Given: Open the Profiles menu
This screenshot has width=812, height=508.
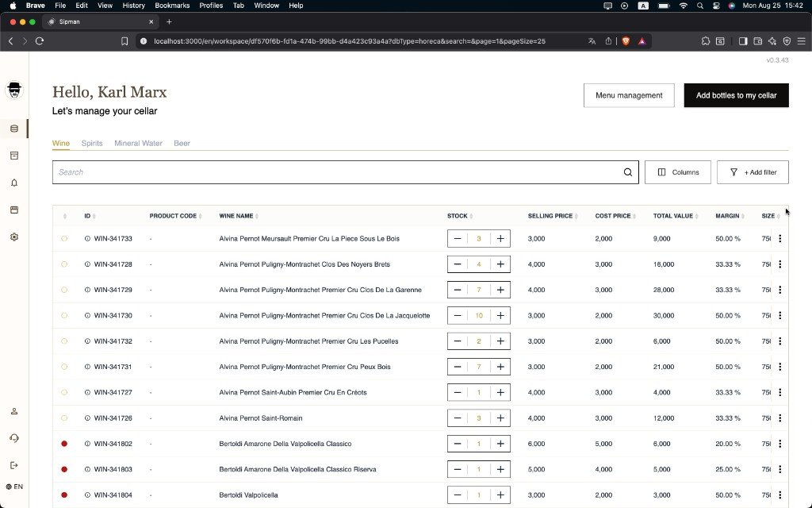Looking at the screenshot, I should [x=211, y=6].
